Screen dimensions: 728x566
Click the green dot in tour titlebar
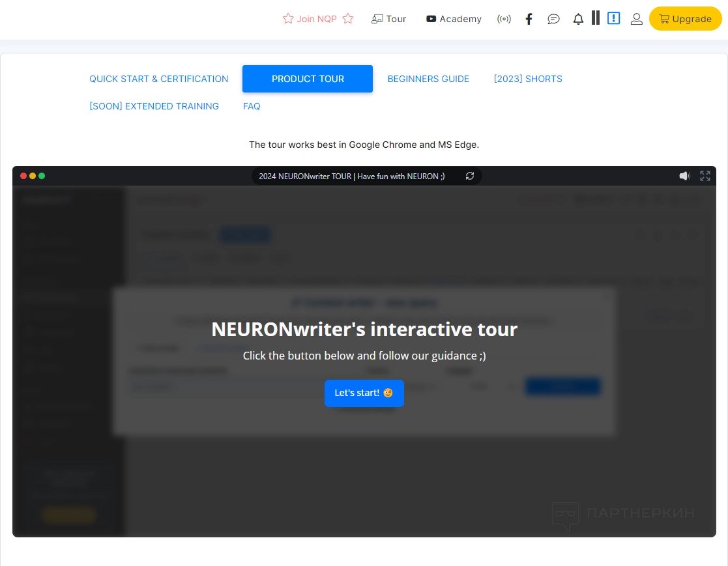[x=42, y=176]
